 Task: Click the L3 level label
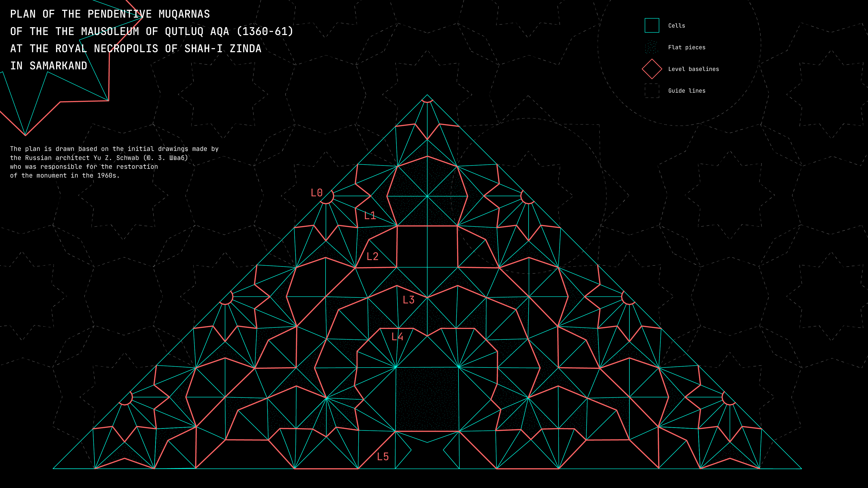pyautogui.click(x=408, y=300)
